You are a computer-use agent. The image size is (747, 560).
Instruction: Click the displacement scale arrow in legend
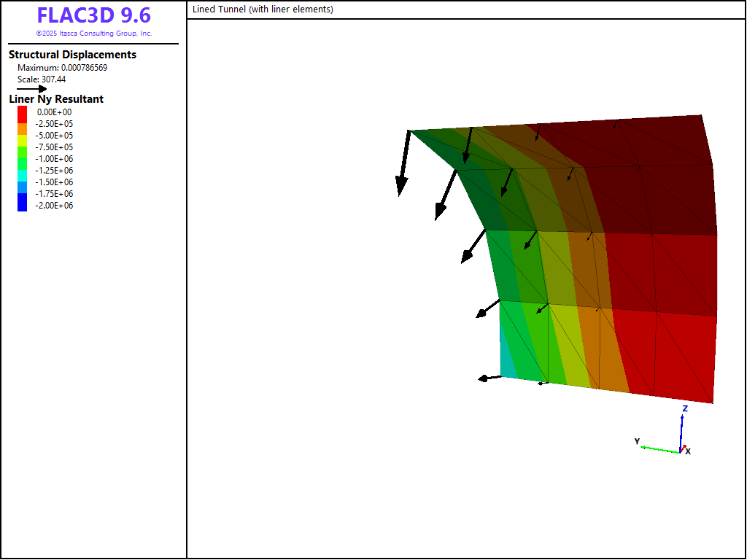(x=32, y=89)
